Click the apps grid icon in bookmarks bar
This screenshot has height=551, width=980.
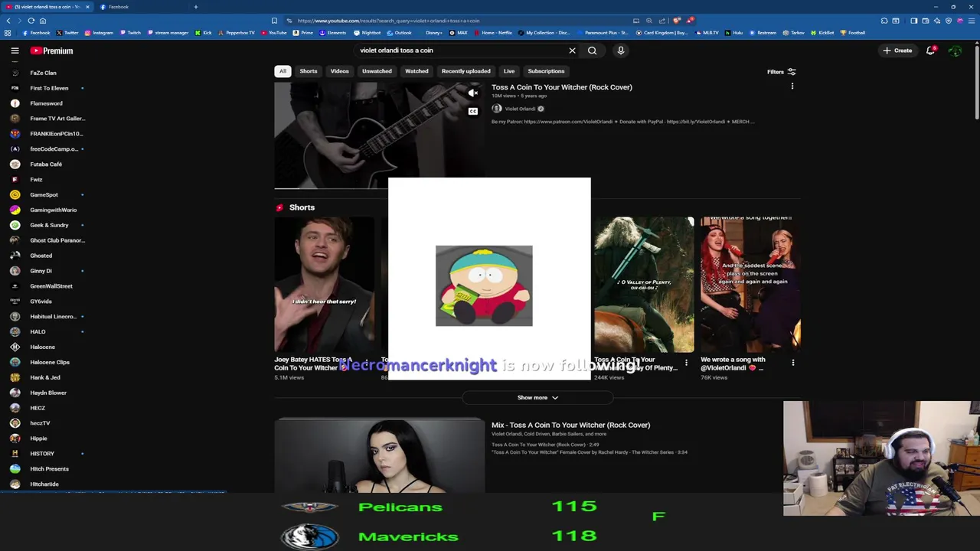[x=8, y=33]
